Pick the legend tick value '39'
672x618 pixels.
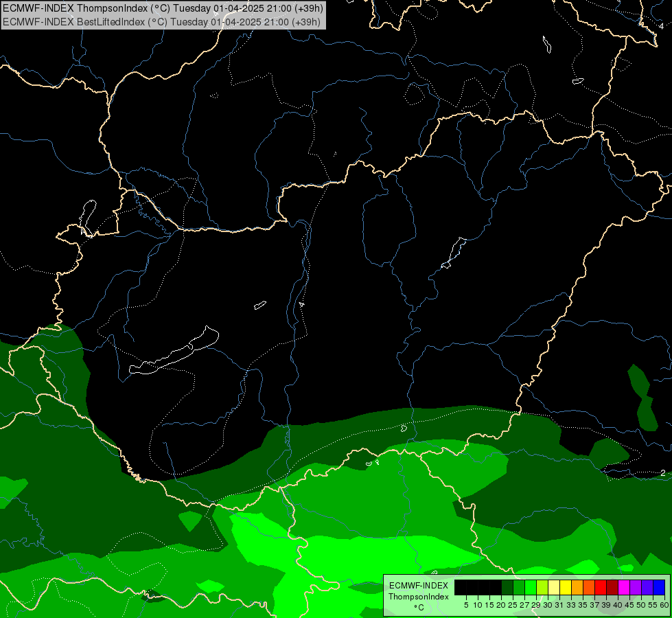[x=606, y=605]
